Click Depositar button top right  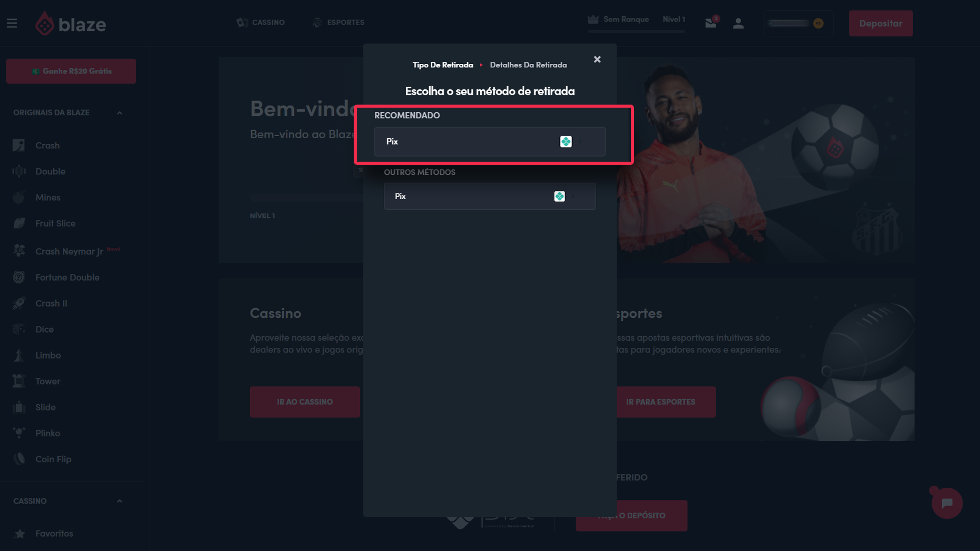tap(881, 23)
